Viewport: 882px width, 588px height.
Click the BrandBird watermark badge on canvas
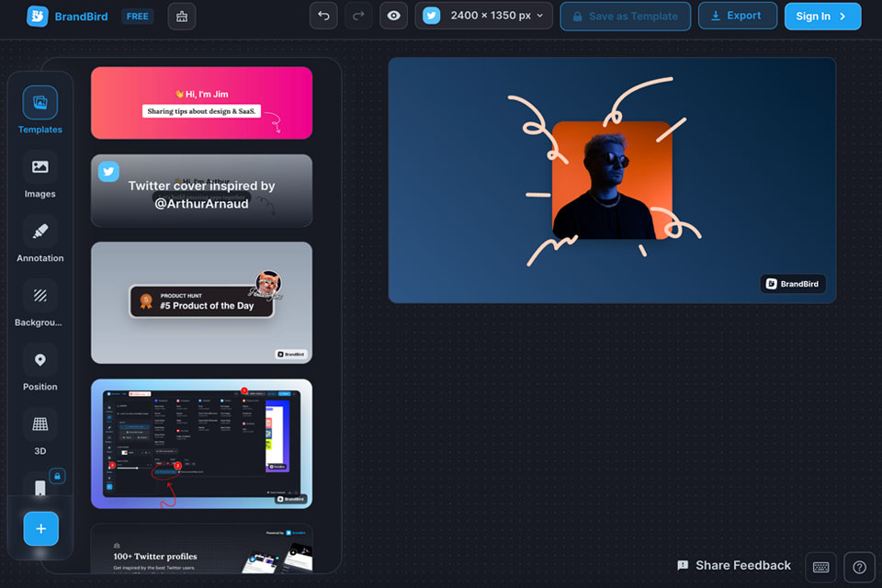(x=793, y=284)
